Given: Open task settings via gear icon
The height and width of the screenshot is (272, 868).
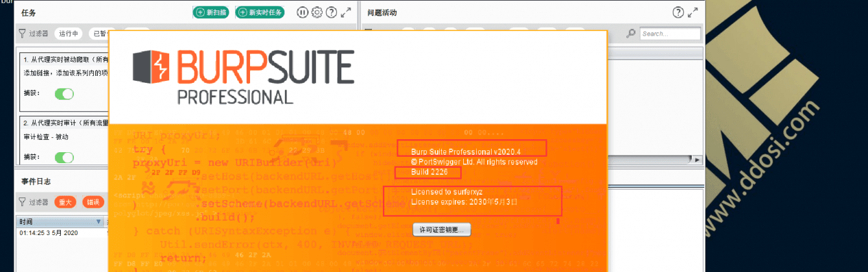Looking at the screenshot, I should (317, 12).
